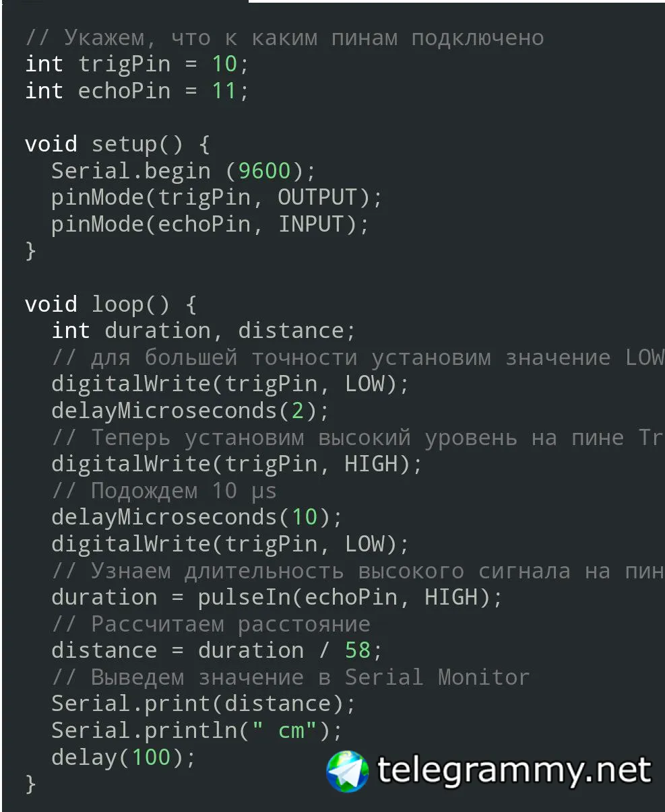Click the 9600 baud rate number
Screen dimensions: 665x812
point(264,170)
